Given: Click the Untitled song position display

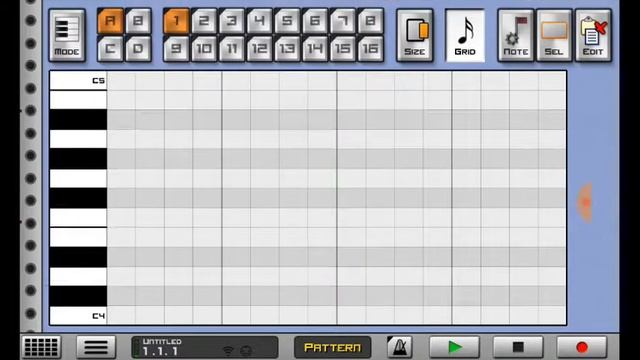Looking at the screenshot, I should pyautogui.click(x=204, y=347).
